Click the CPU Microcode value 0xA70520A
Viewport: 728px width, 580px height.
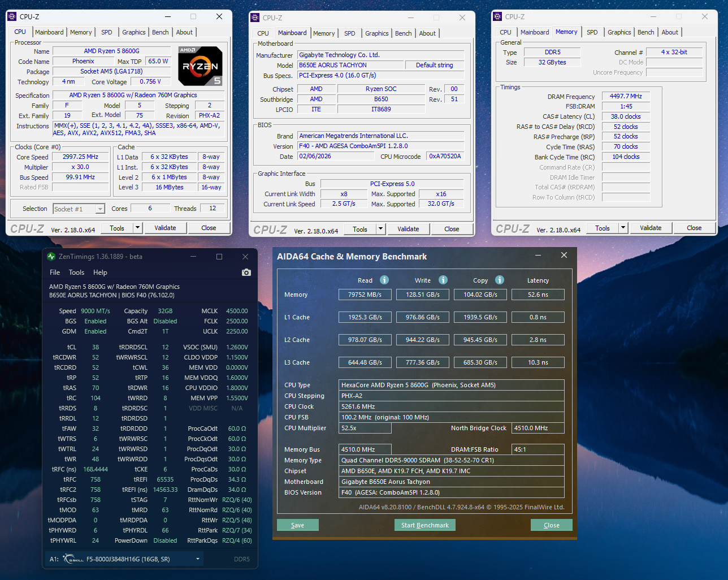click(445, 156)
